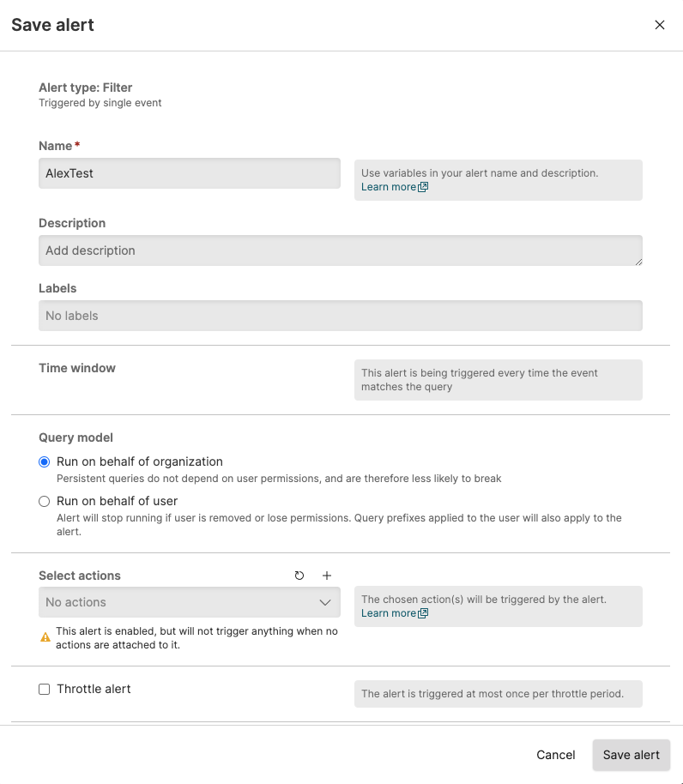The height and width of the screenshot is (784, 683).
Task: Enable the Throttle alert checkbox
Action: tap(45, 689)
